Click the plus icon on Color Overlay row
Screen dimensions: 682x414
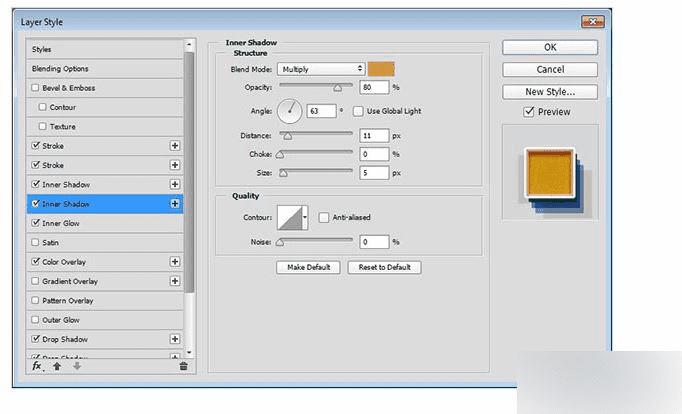[x=175, y=261]
